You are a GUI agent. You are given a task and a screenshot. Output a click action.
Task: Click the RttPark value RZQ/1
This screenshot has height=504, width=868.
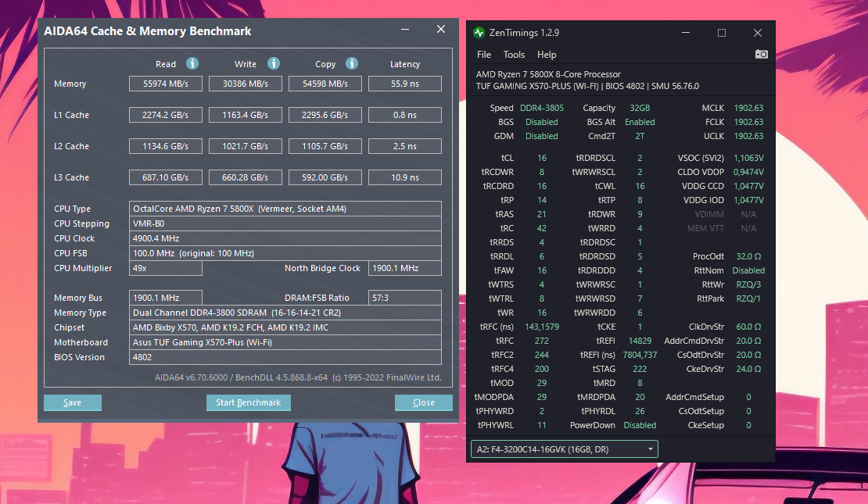(748, 298)
